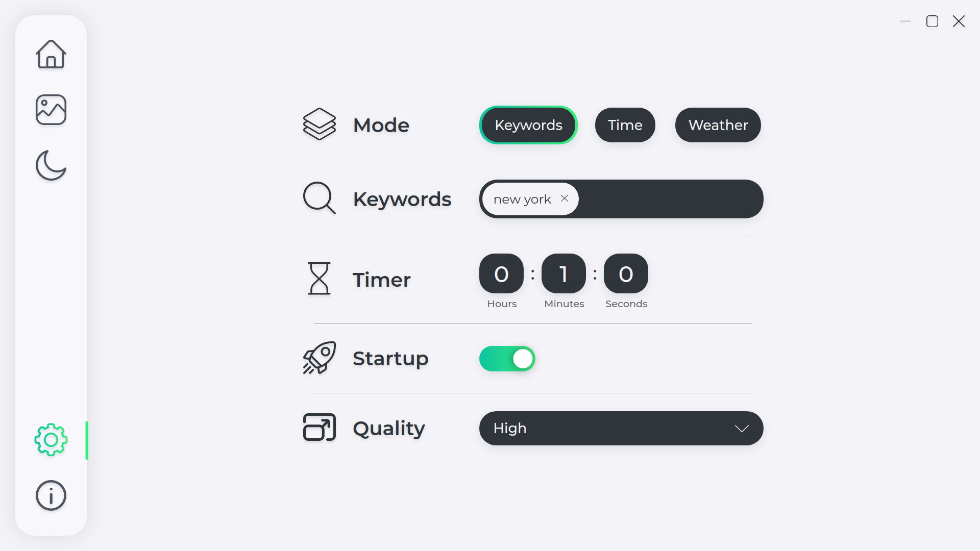Viewport: 980px width, 551px height.
Task: Open the settings gear icon
Action: click(51, 440)
